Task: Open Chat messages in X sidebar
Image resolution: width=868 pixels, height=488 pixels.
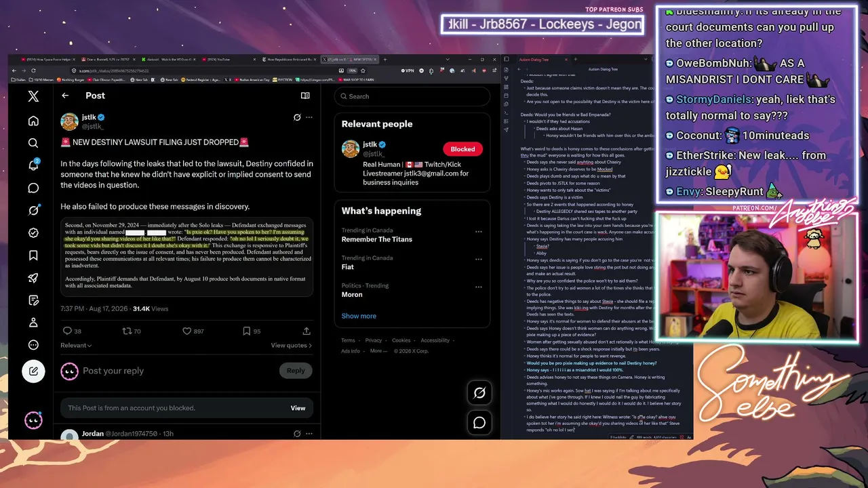Action: (33, 188)
